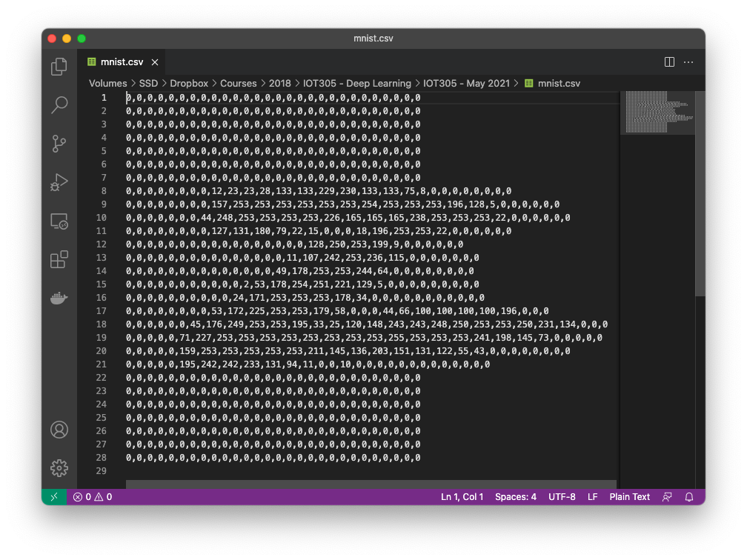Open a remote window from the green status icon
This screenshot has width=747, height=560.
click(x=54, y=496)
